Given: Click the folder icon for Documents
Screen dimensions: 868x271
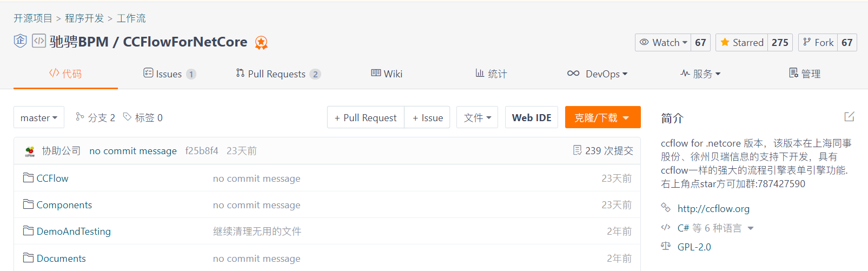Looking at the screenshot, I should pos(28,258).
